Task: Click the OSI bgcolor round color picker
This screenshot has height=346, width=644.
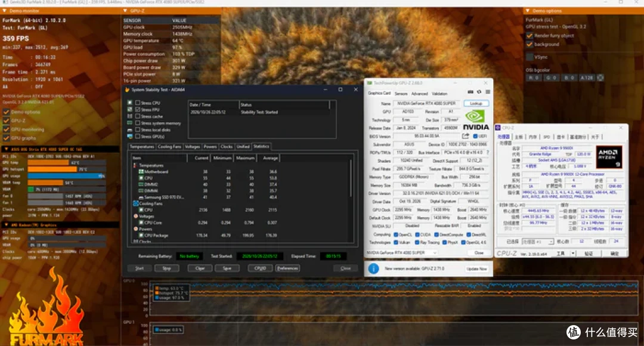Action: (600, 78)
